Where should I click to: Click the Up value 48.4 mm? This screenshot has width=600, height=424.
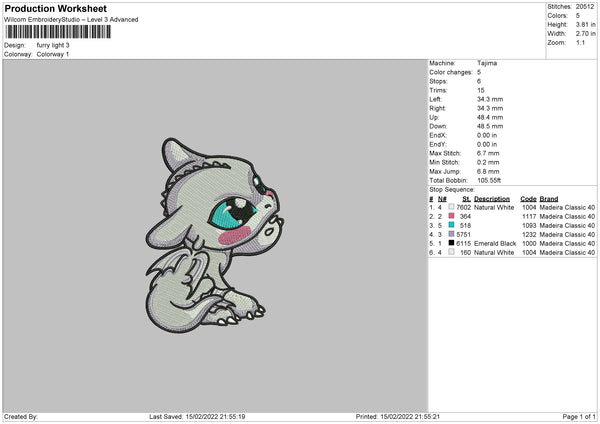pos(490,117)
